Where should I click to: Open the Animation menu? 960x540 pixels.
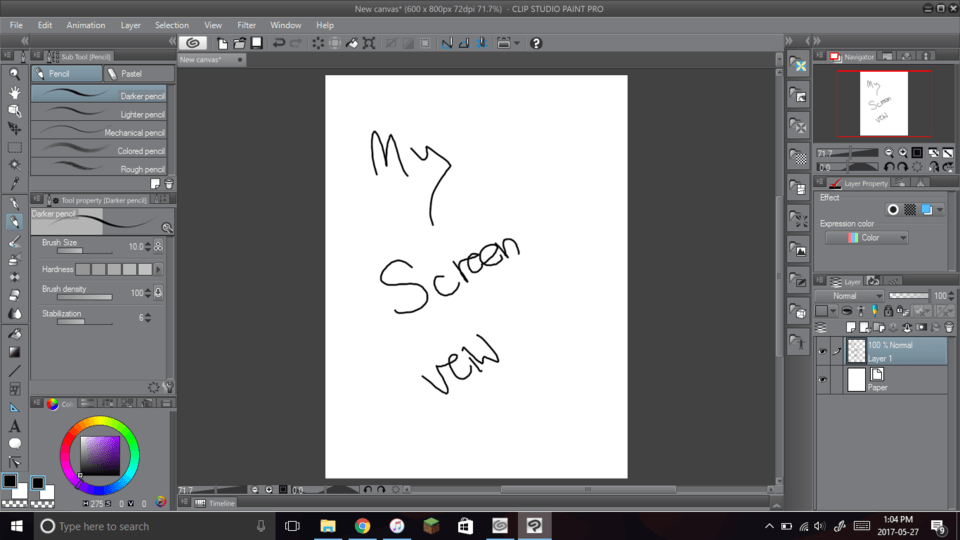pos(86,25)
